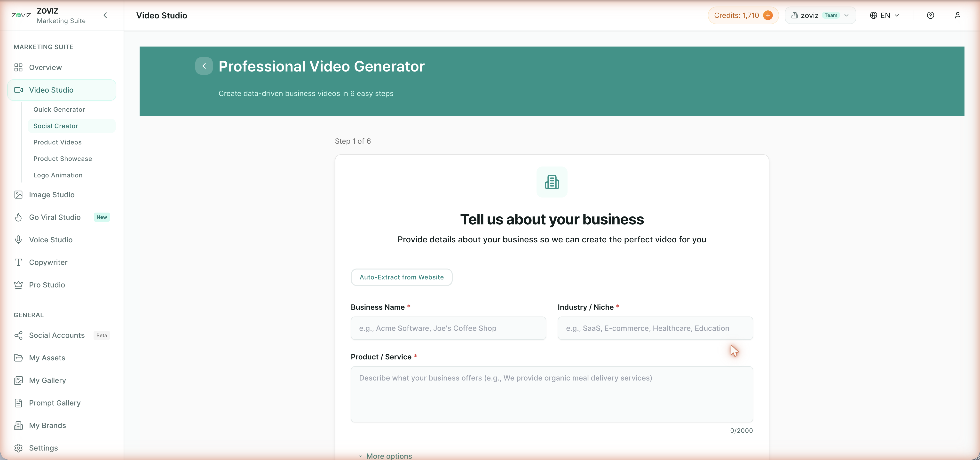Open the user profile icon

957,15
